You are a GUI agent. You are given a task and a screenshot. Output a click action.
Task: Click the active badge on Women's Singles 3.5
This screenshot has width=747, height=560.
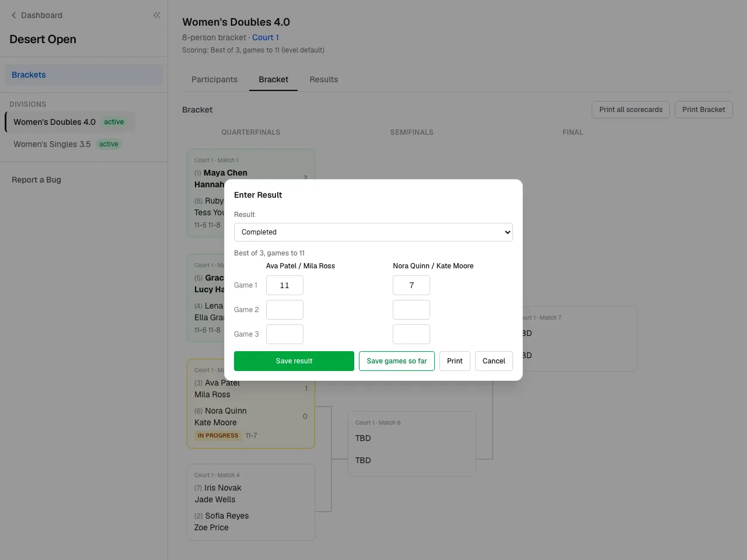tap(109, 144)
